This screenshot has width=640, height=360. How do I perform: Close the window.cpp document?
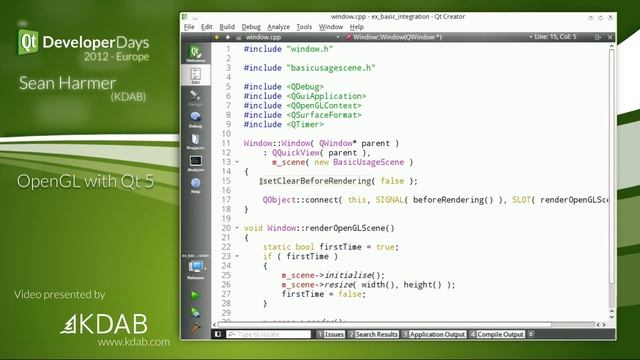[x=610, y=37]
